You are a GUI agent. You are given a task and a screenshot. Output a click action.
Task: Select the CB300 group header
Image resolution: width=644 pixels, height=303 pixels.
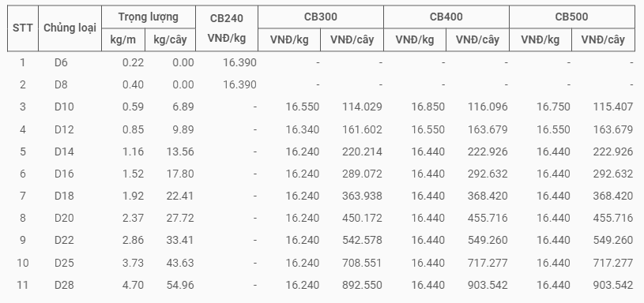pyautogui.click(x=321, y=17)
